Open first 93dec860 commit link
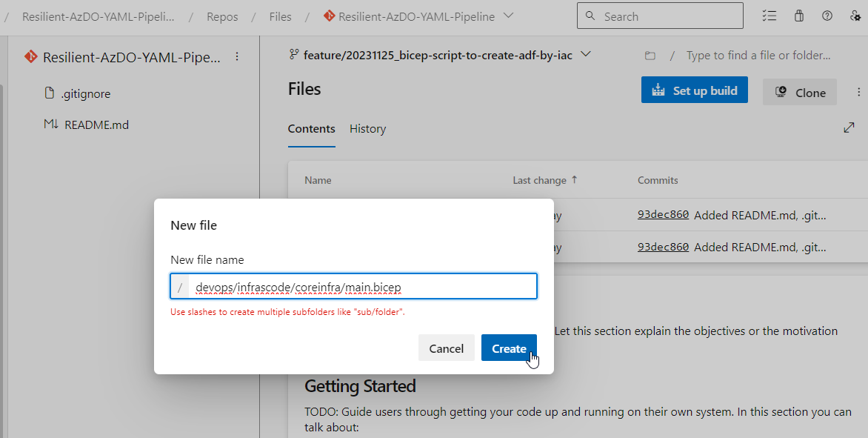Screen dimensions: 868x438 click(663, 215)
